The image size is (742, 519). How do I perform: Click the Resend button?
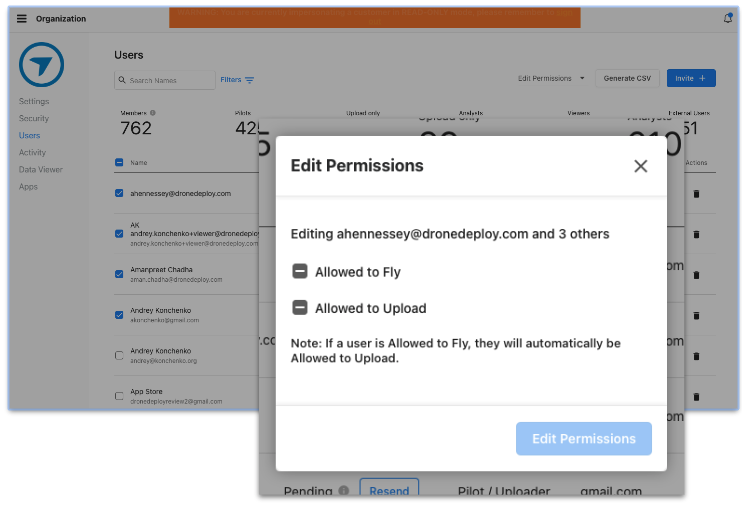tap(389, 487)
